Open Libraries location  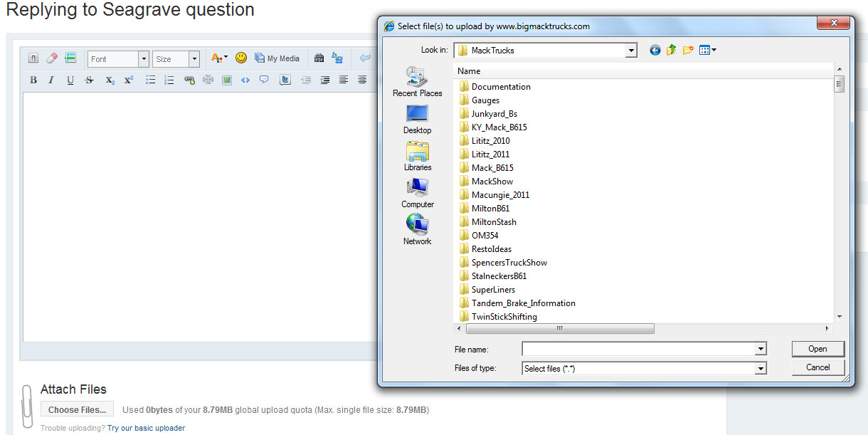(418, 156)
